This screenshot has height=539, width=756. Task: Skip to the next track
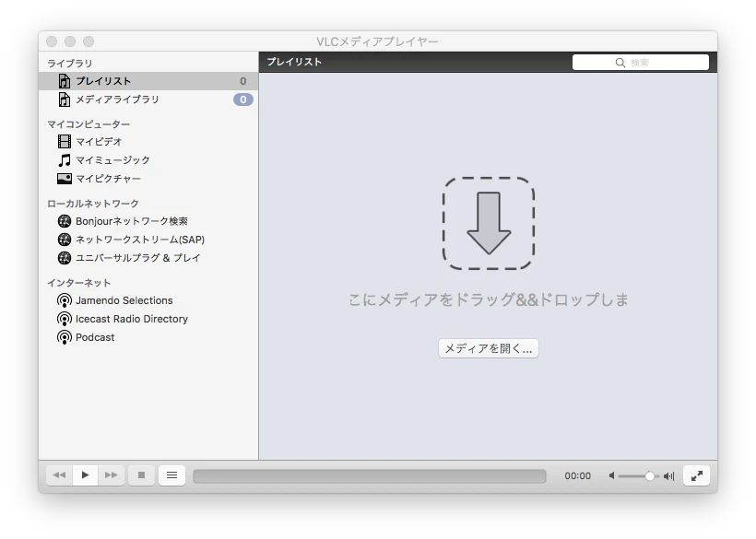click(x=112, y=475)
